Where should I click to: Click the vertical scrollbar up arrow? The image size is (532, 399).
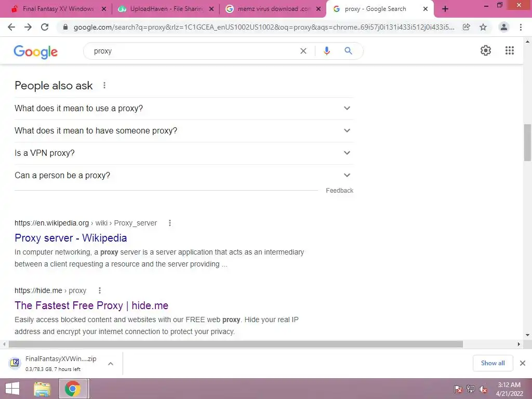[x=527, y=42]
